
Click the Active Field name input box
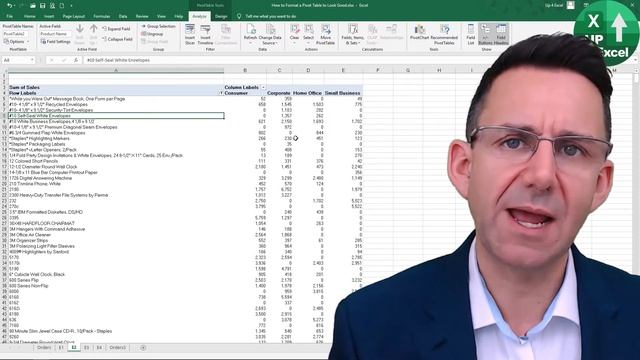tap(55, 34)
